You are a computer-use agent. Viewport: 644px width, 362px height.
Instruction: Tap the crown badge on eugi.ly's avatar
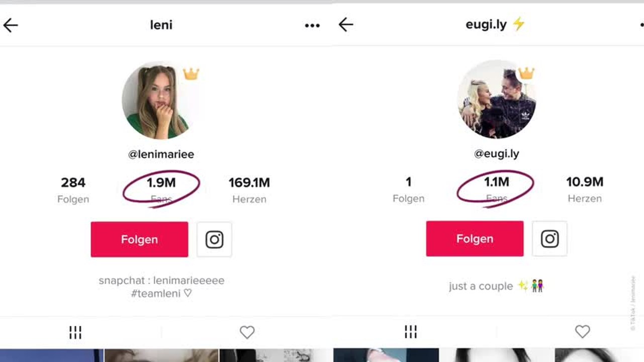coord(526,73)
